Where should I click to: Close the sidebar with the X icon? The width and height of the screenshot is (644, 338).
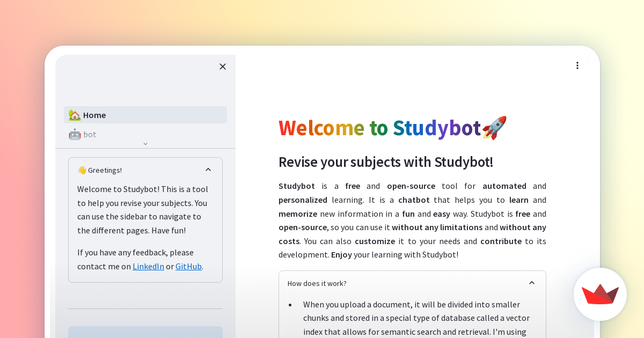(223, 67)
